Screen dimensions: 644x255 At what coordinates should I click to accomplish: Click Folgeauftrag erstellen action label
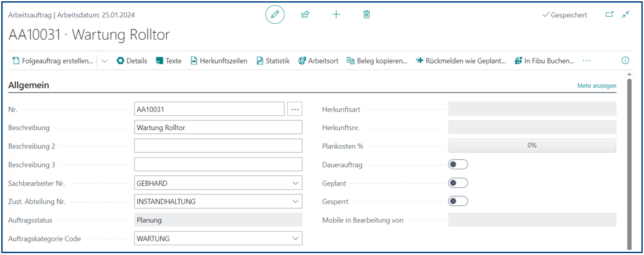point(57,61)
